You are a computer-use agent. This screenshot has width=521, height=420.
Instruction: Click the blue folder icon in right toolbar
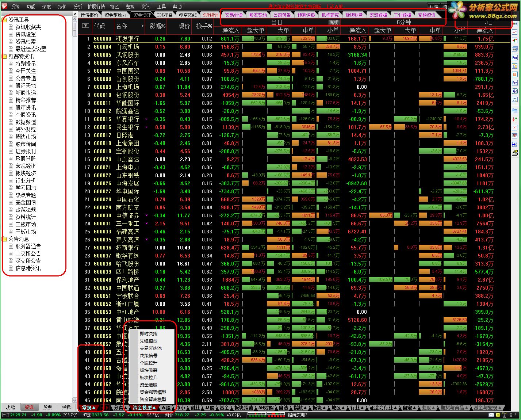515,111
